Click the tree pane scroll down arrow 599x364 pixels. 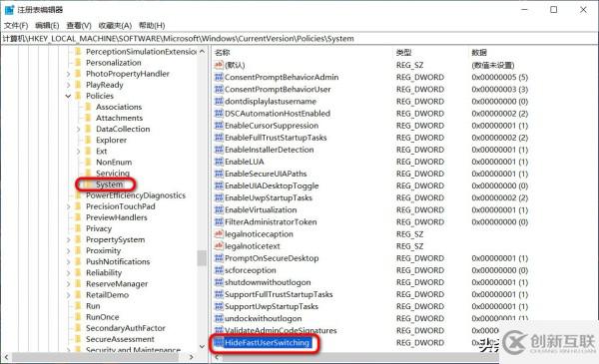202,346
